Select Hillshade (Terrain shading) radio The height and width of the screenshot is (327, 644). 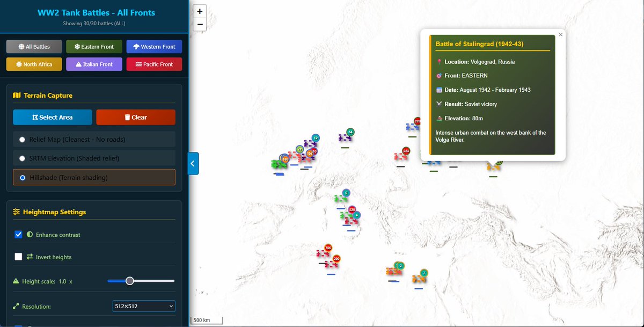[x=22, y=177]
